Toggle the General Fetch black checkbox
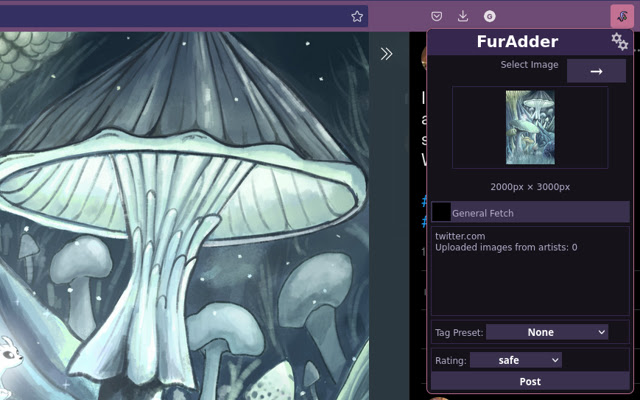The image size is (640, 400). (441, 212)
